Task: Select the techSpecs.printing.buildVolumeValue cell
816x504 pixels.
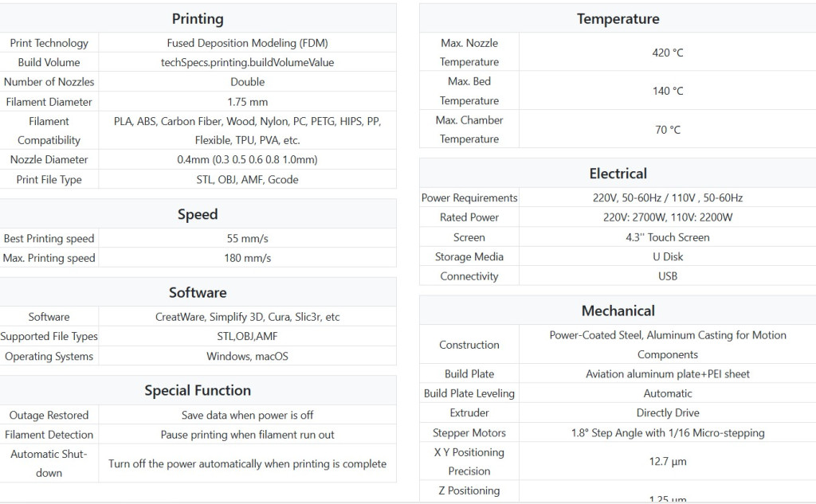Action: click(247, 62)
